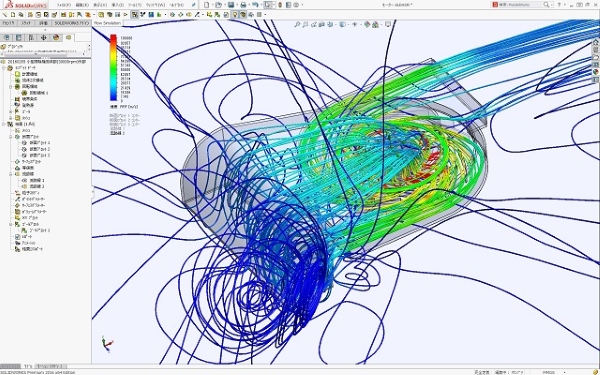Click the Save floppy disk icon
Viewport: 600px width, 375px height.
click(231, 5)
